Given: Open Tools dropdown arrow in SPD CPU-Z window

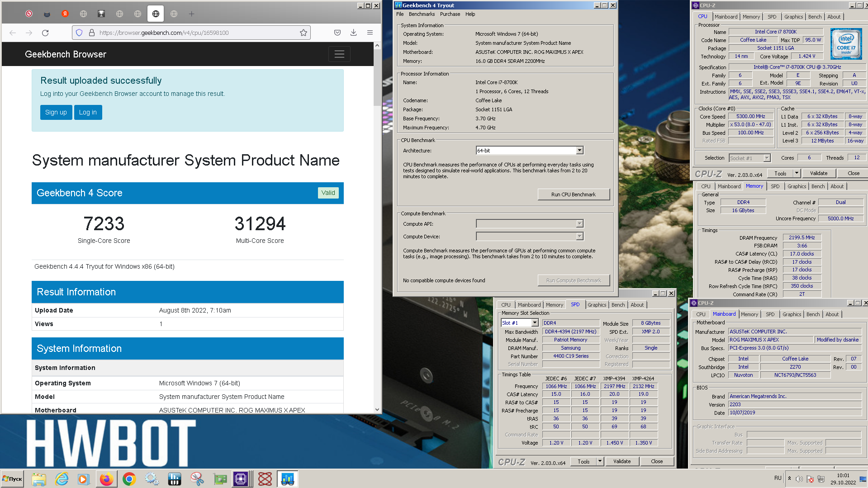Looking at the screenshot, I should [600, 461].
